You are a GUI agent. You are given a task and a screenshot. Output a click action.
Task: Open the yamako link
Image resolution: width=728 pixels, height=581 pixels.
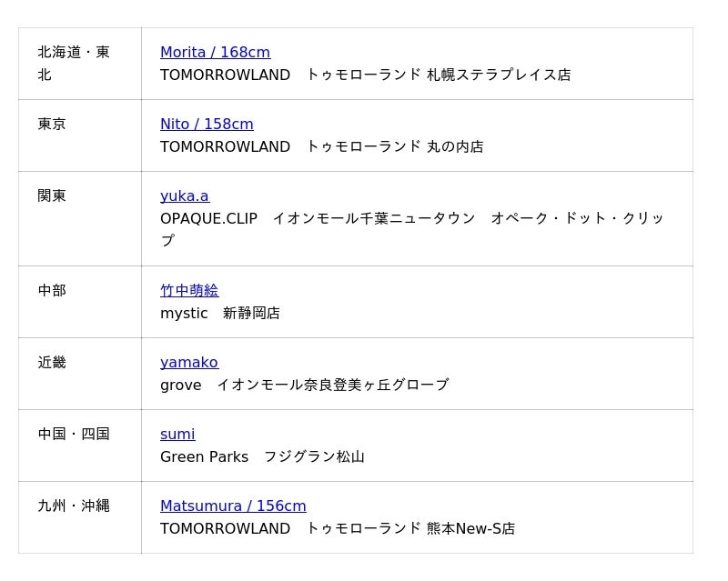tap(189, 363)
